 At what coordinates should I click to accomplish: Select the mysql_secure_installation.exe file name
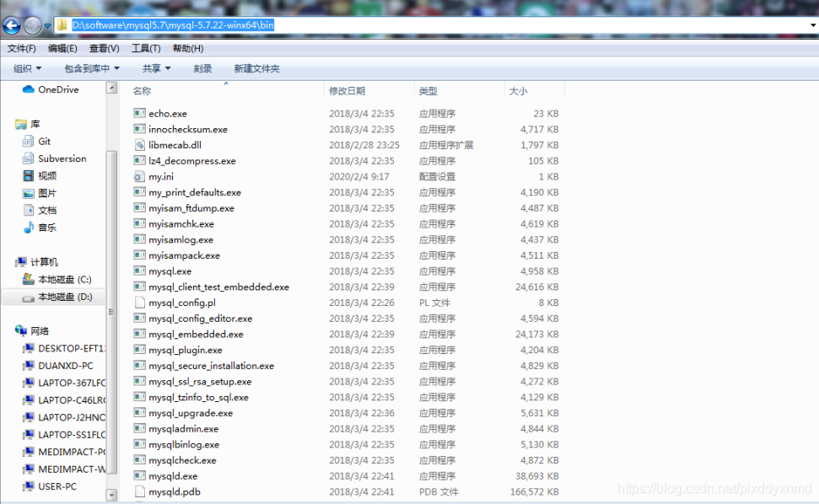click(x=212, y=366)
